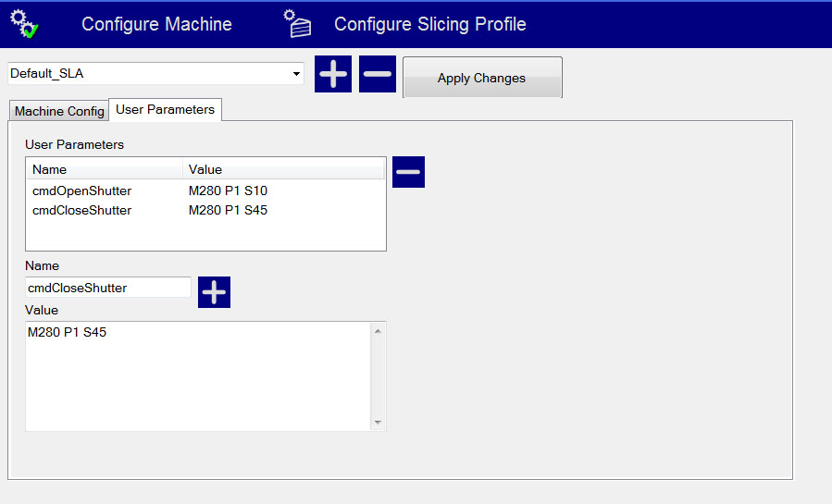Open the Default_SLA machine profile dropdown
Screen dimensions: 832x504
pos(296,73)
